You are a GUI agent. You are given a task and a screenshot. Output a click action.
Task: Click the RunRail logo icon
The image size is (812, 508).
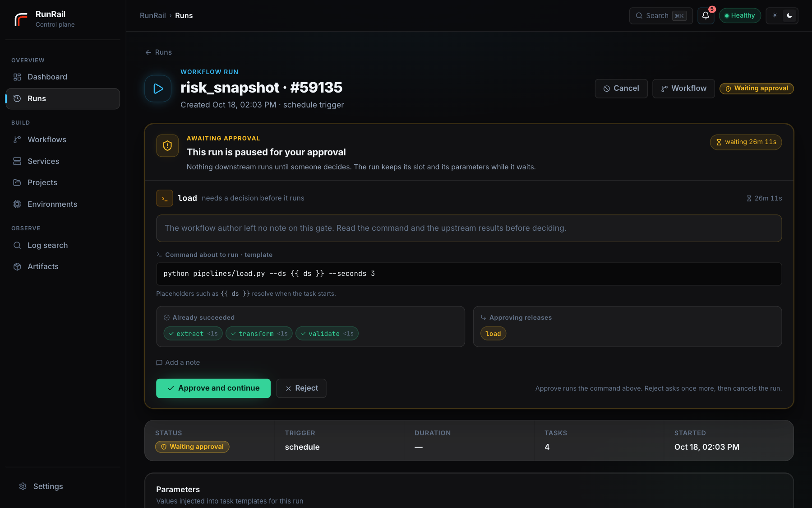[x=21, y=19]
